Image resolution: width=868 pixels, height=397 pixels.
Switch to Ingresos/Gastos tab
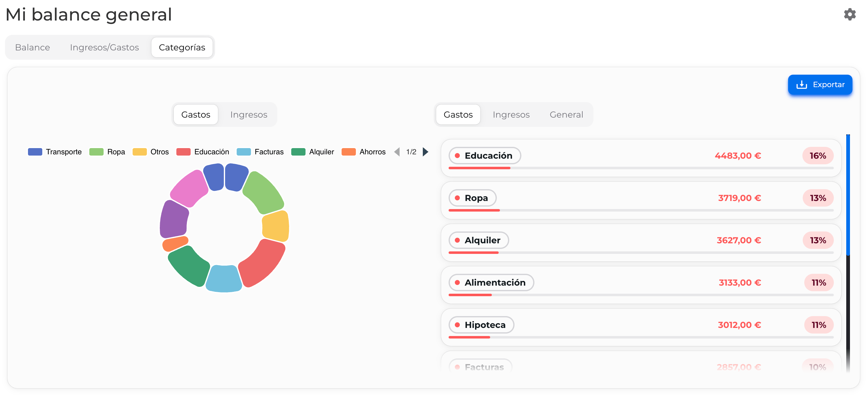pyautogui.click(x=104, y=48)
